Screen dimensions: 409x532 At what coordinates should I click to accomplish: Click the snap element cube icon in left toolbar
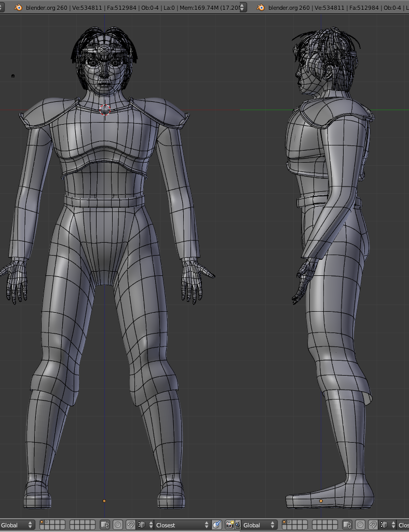(x=142, y=525)
